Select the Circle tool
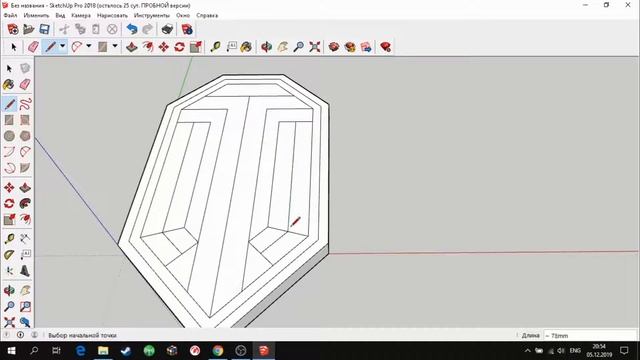This screenshot has height=360, width=640. (x=9, y=136)
